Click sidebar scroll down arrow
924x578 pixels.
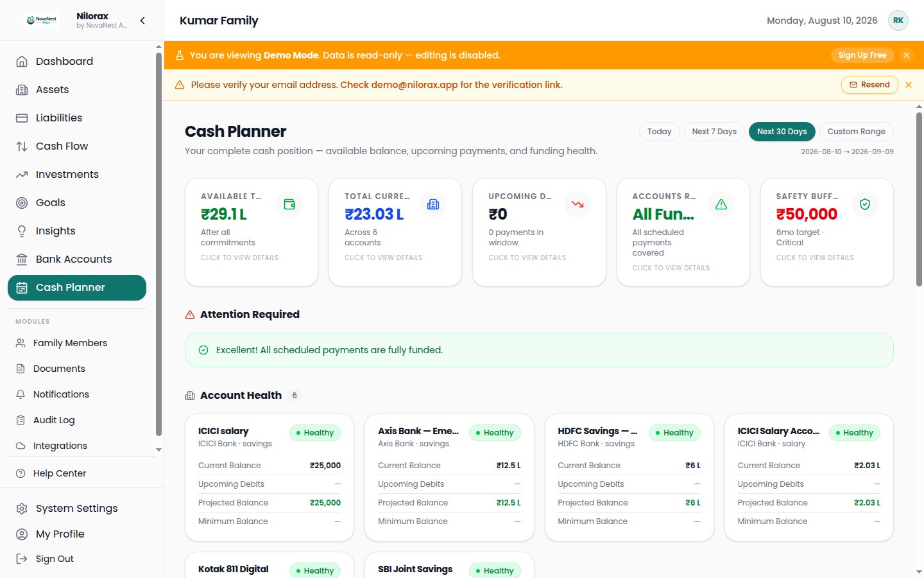click(158, 450)
